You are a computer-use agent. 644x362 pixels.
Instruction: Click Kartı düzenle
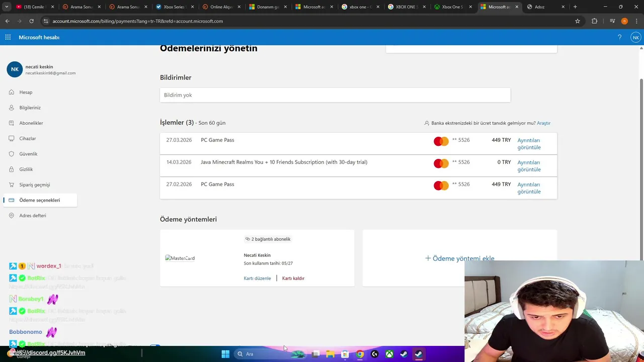click(257, 279)
